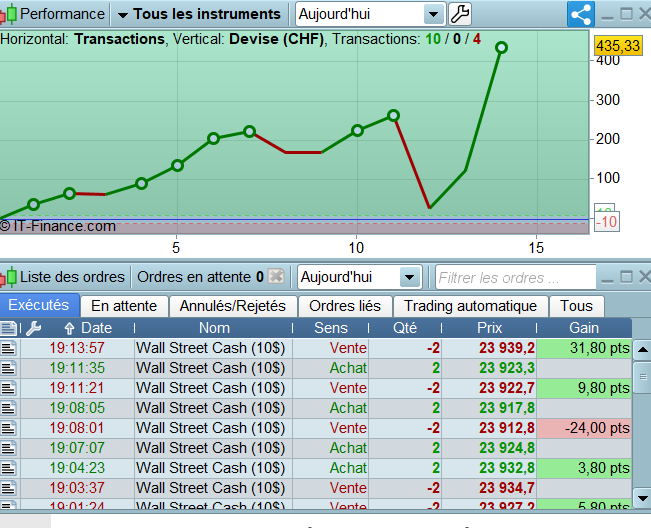
Task: Click the orders list scroll down arrow
Action: tap(642, 498)
